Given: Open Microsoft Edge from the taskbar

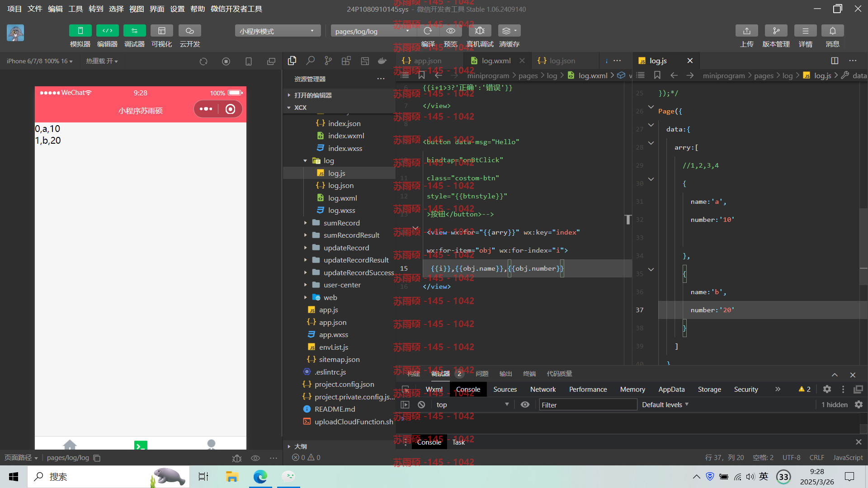Looking at the screenshot, I should 260,477.
